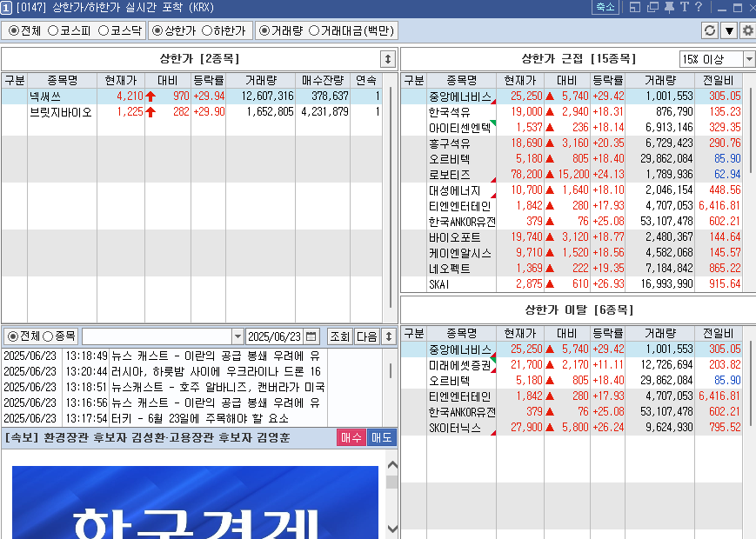The image size is (756, 539).
Task: Select 티엔엔터테인 in 상한가 이탈 list
Action: coord(572,396)
